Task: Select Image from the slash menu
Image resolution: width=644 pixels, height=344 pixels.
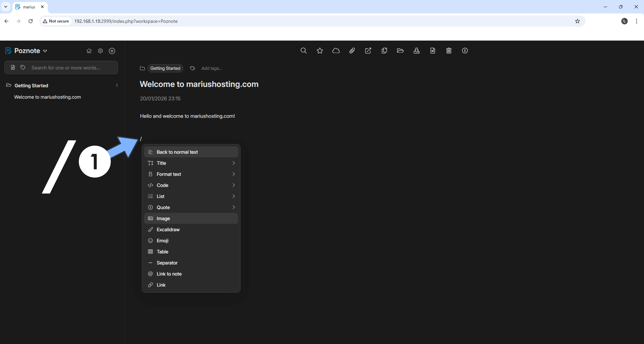Action: [191, 218]
